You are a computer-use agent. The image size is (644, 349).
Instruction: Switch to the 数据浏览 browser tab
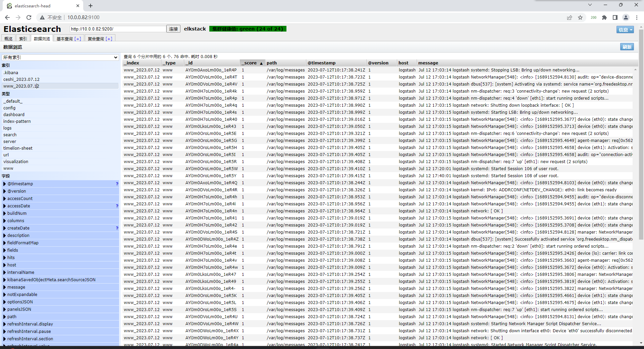coord(42,39)
